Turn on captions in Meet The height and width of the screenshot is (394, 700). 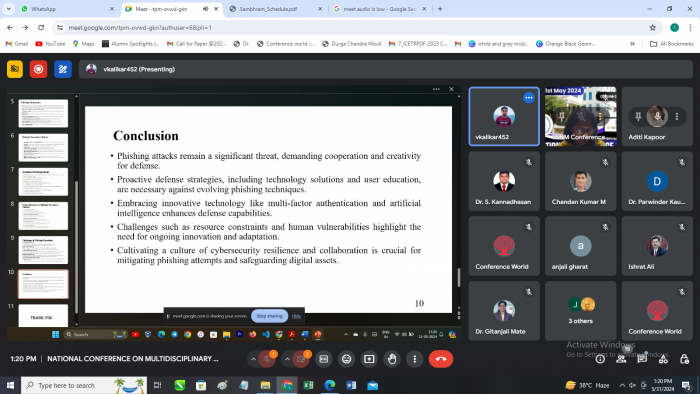click(324, 359)
